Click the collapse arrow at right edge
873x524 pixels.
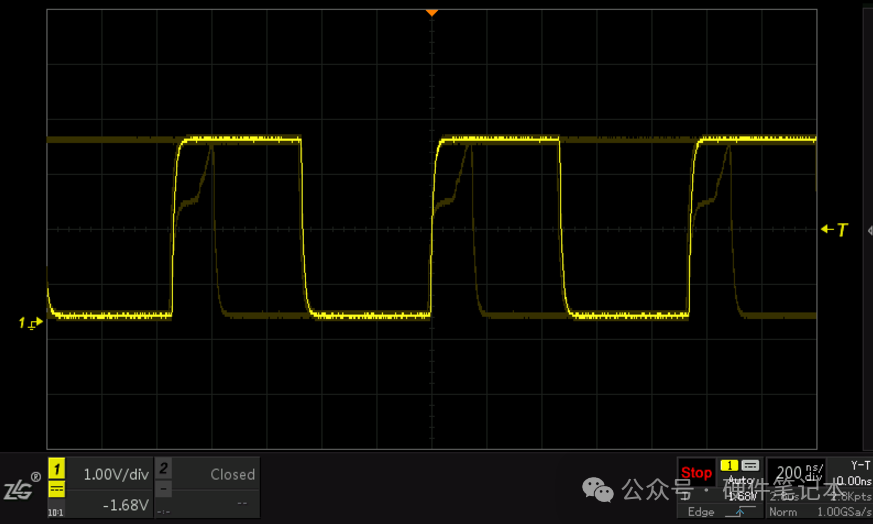tap(870, 230)
